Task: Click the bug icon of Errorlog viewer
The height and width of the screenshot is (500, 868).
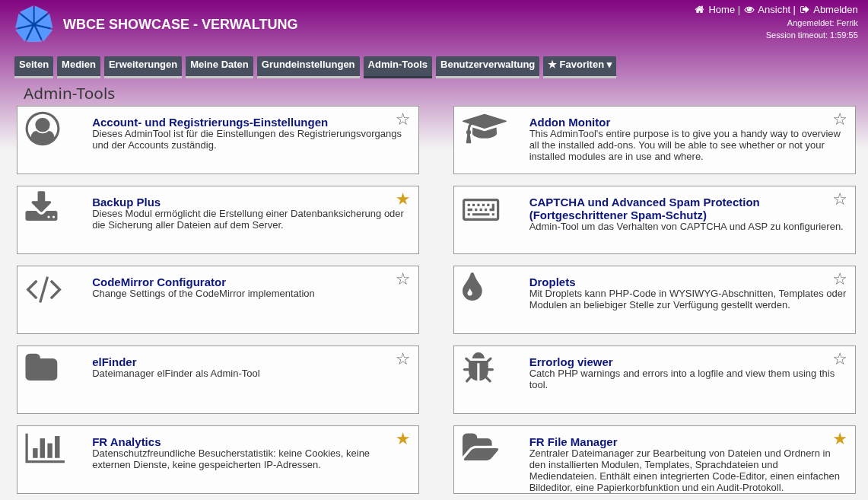Action: click(x=479, y=367)
